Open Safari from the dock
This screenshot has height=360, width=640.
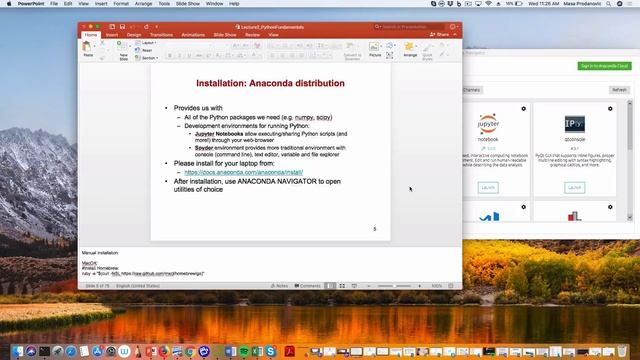71,351
